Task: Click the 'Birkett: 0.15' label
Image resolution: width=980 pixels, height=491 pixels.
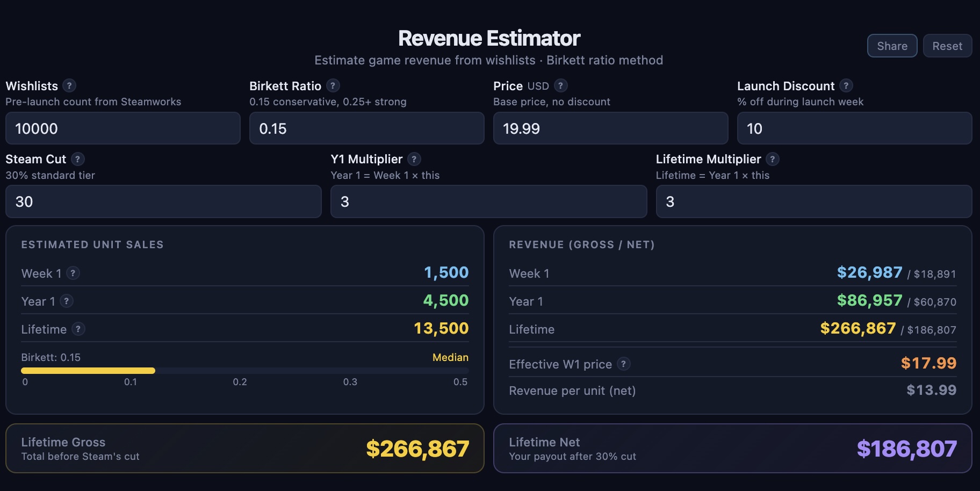Action: tap(51, 357)
